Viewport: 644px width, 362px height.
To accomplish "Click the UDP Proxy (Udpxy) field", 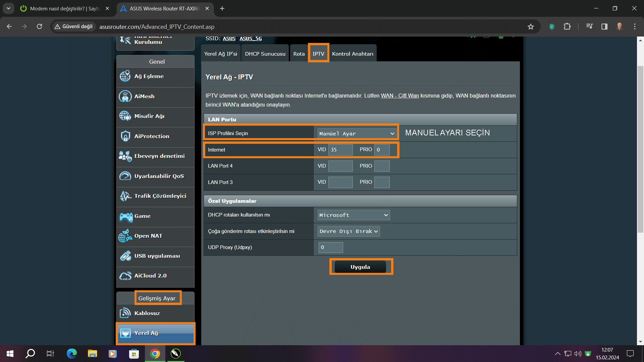I will pyautogui.click(x=331, y=248).
